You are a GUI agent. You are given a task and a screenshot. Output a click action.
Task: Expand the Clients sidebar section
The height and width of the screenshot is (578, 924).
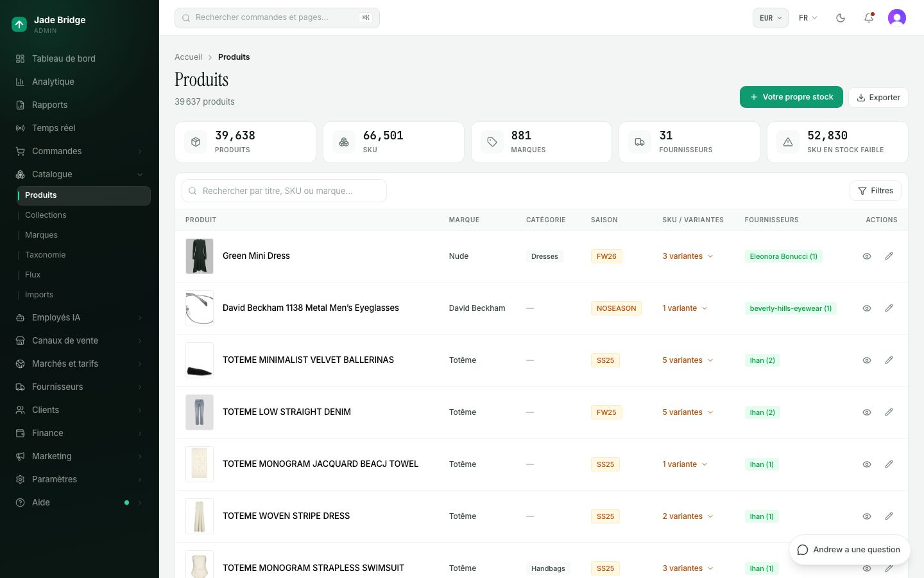click(80, 410)
